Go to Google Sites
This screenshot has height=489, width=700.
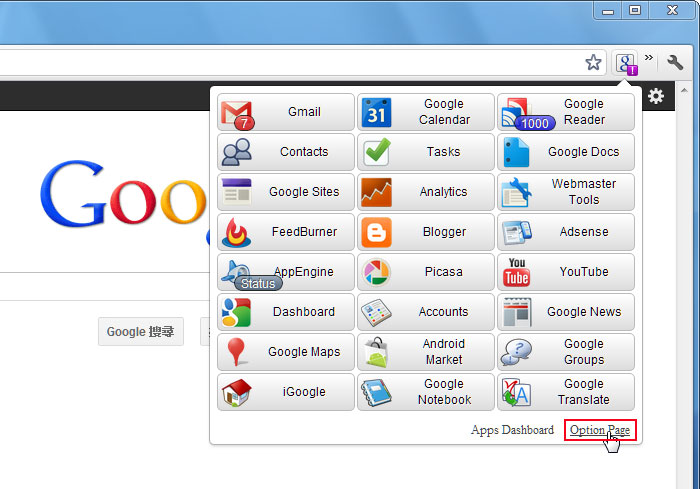pyautogui.click(x=286, y=192)
